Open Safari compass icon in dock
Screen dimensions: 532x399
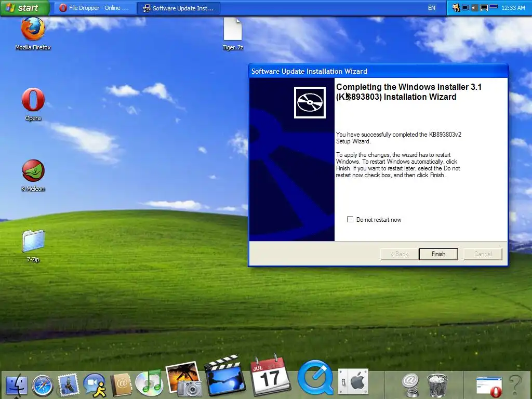(x=43, y=385)
